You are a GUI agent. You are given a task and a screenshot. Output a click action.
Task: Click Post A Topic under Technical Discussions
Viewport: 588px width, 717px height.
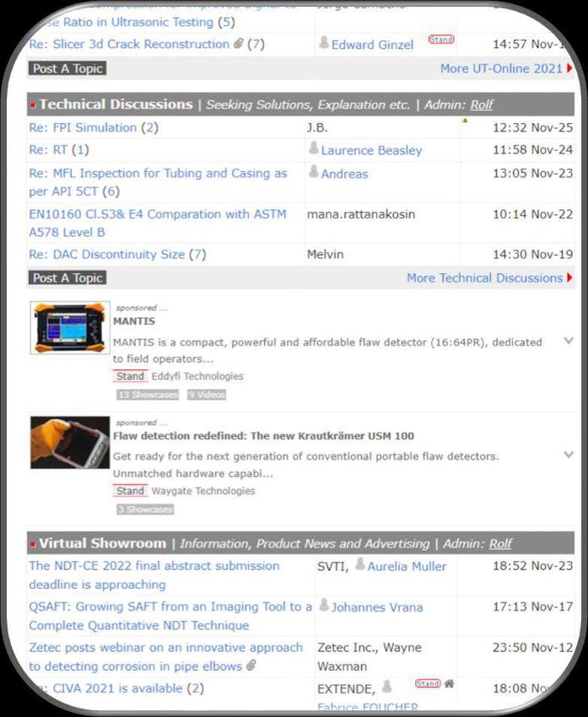(67, 278)
